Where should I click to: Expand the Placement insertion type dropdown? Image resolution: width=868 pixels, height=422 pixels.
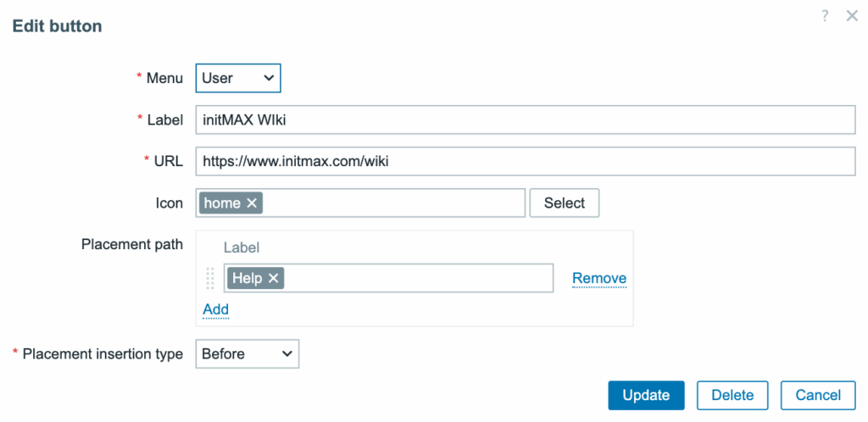pyautogui.click(x=248, y=354)
